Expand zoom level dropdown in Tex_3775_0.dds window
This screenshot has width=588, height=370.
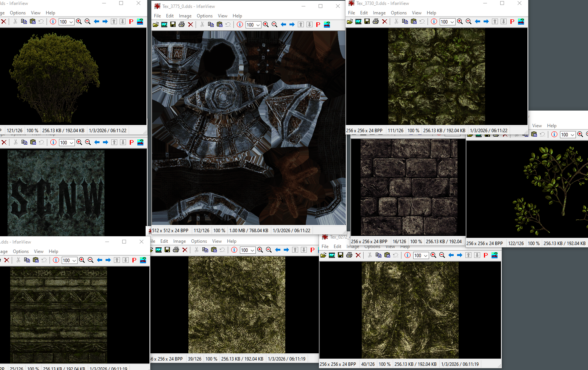coord(258,25)
